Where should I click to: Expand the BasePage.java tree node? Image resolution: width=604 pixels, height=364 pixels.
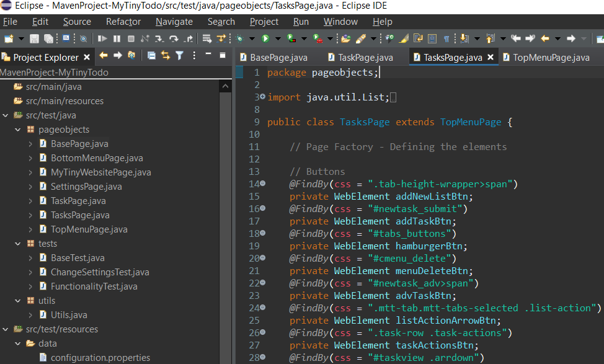tap(31, 144)
